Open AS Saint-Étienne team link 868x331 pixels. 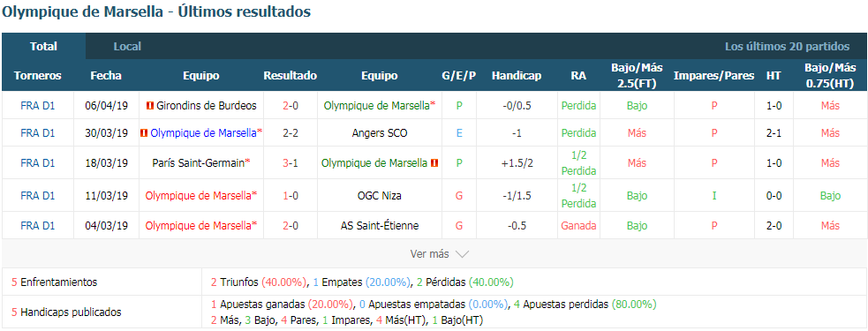[x=379, y=225]
